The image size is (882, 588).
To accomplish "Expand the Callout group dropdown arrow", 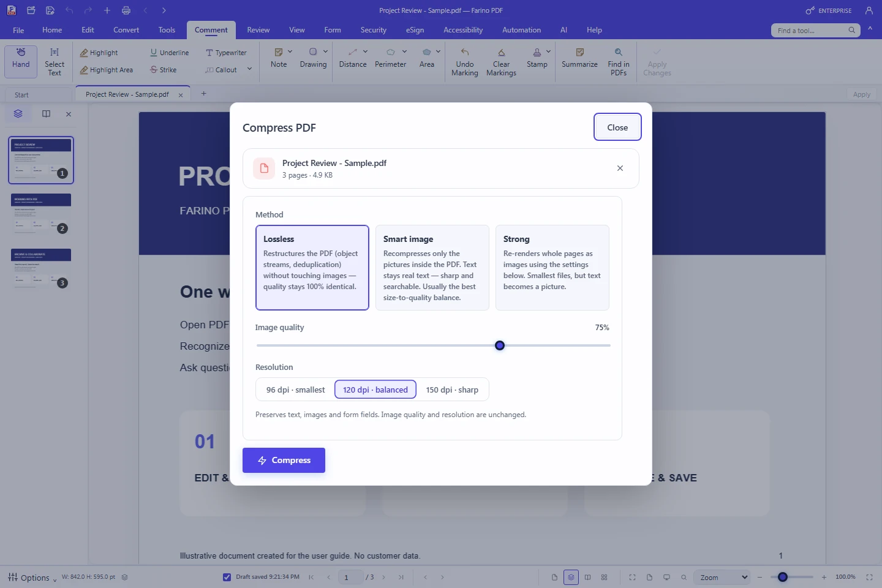I will (x=249, y=69).
